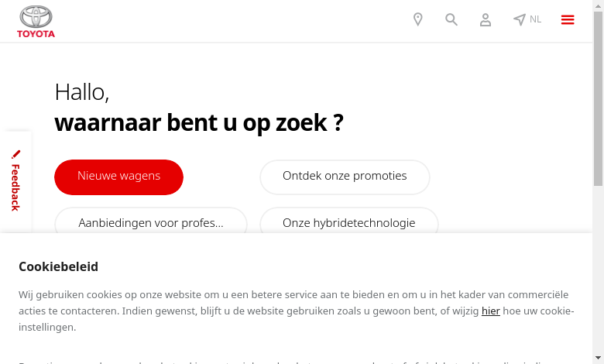604x364 pixels.
Task: Select the NL language option
Action: point(535,19)
